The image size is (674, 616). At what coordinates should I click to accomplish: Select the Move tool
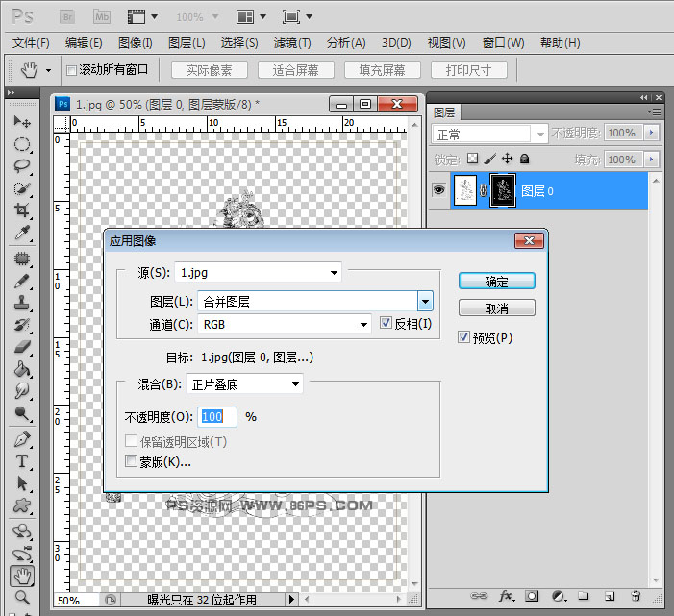tap(22, 122)
